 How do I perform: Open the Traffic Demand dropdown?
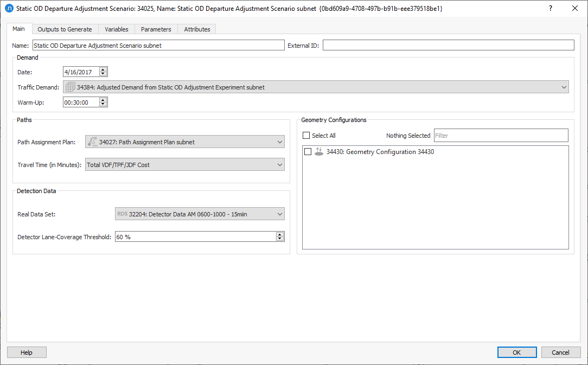coord(564,87)
